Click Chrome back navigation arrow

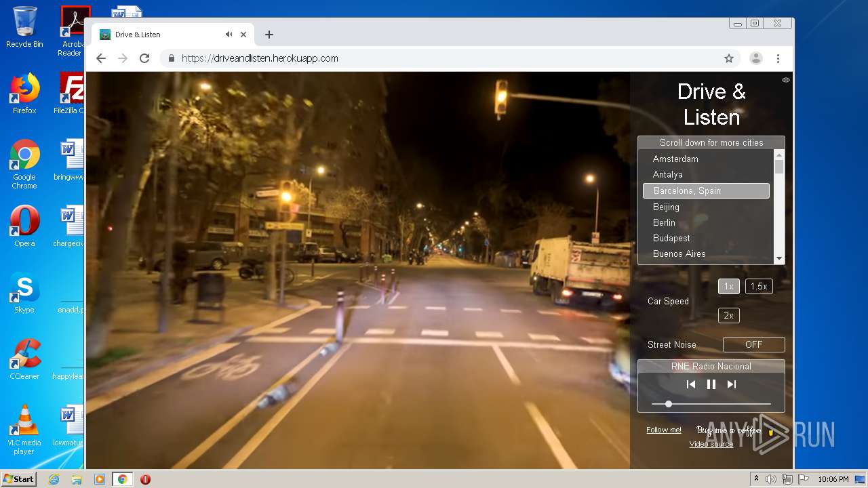pyautogui.click(x=101, y=58)
